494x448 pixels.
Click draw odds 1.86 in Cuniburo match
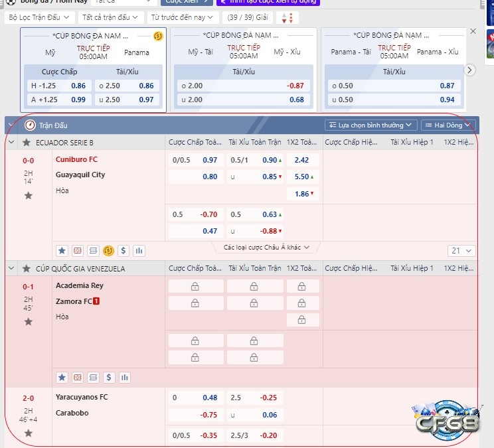tap(303, 194)
